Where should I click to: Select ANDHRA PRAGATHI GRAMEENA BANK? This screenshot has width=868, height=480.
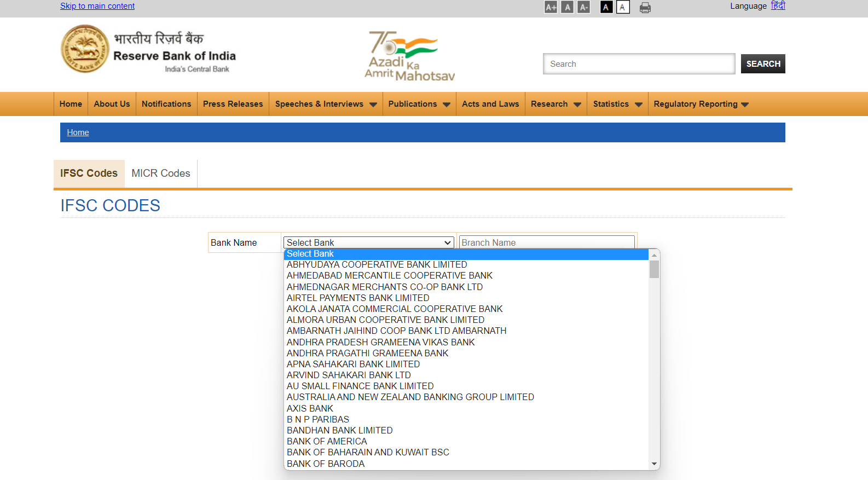pos(466,353)
